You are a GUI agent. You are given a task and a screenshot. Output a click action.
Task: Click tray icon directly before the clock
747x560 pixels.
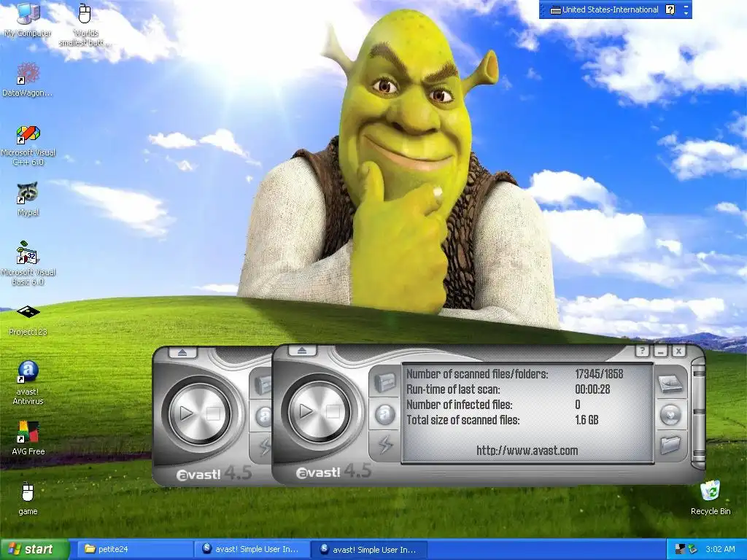[x=692, y=549]
